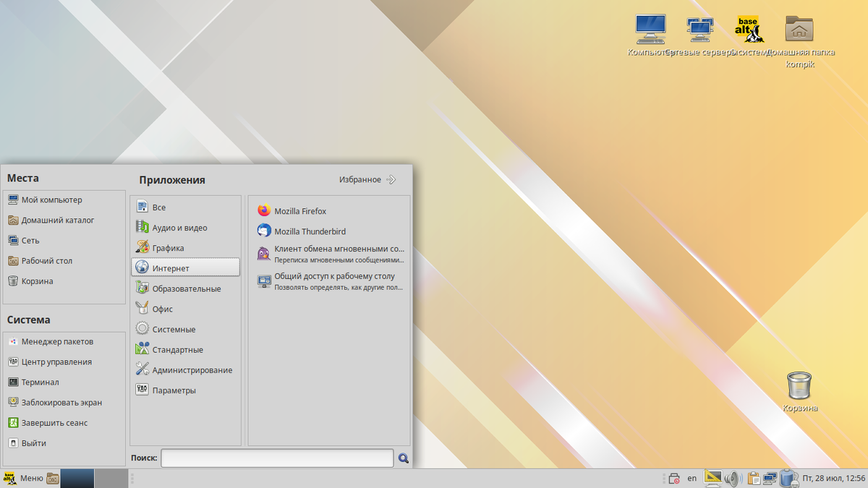Image resolution: width=868 pixels, height=488 pixels.
Task: Click Выйти to shut down
Action: [64, 442]
